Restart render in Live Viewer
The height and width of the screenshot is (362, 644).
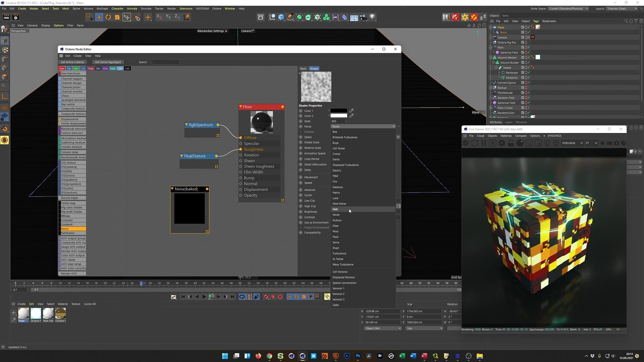475,143
